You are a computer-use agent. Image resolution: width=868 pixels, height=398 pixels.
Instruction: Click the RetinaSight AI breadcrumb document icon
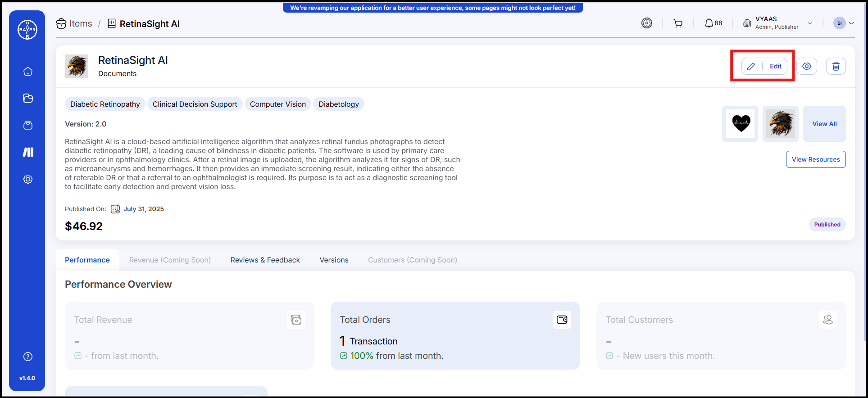point(112,23)
